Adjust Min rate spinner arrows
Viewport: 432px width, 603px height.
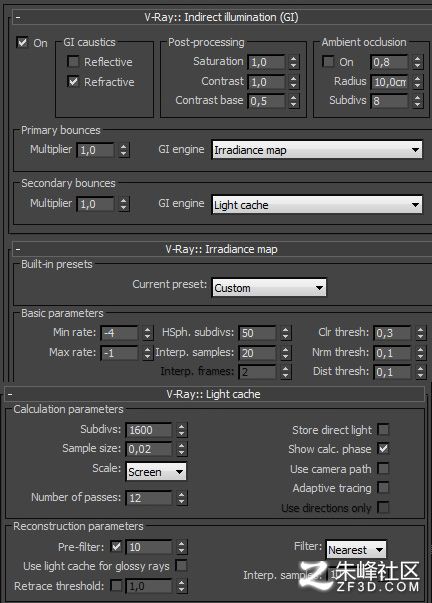tap(148, 333)
